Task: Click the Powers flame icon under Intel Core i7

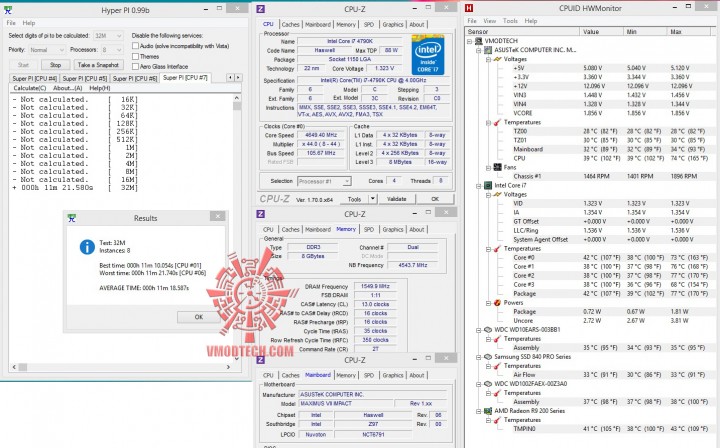Action: 497,302
